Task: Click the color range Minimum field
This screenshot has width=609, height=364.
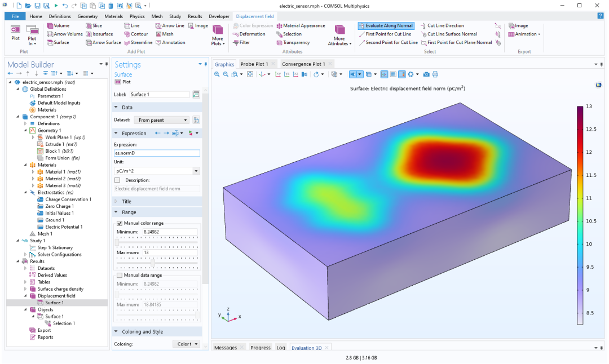Action: (x=170, y=232)
